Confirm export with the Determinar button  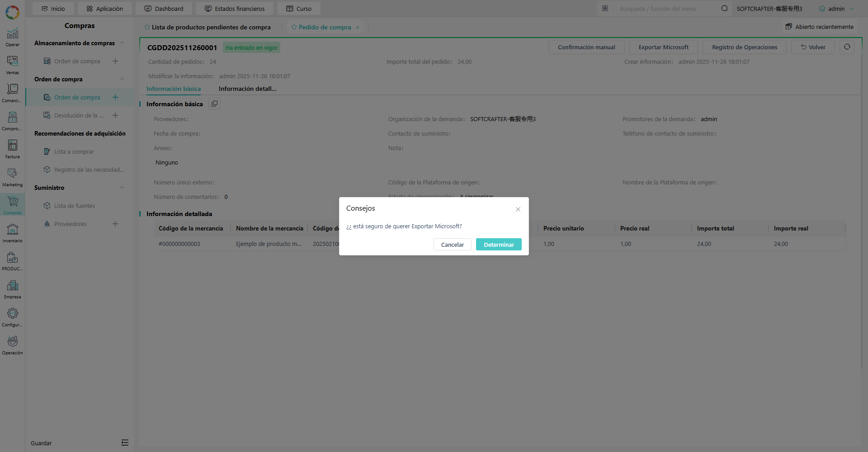tap(499, 245)
